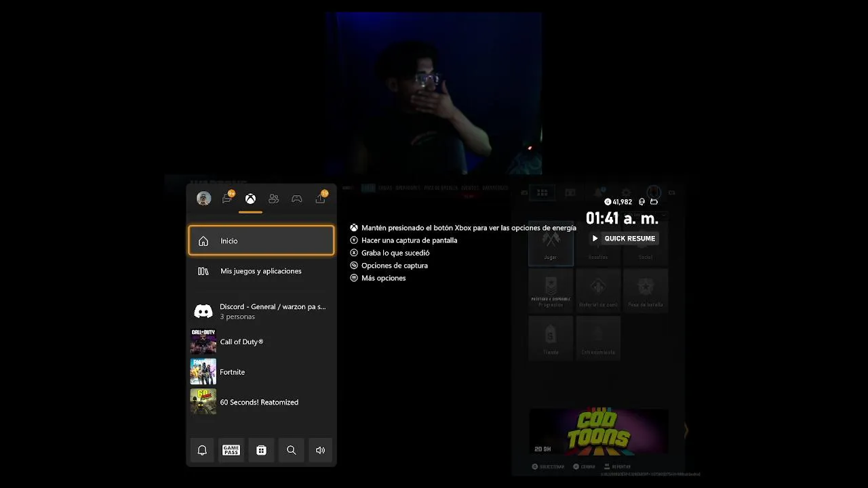Open the COD Toons banner
The height and width of the screenshot is (488, 868).
point(598,432)
